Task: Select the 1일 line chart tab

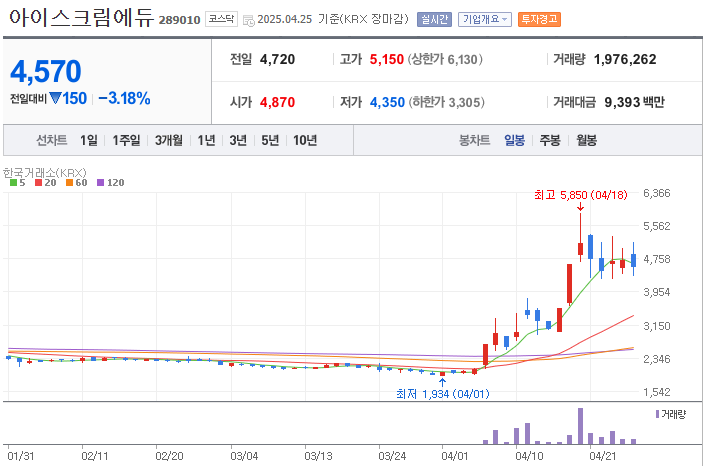Action: [x=89, y=140]
